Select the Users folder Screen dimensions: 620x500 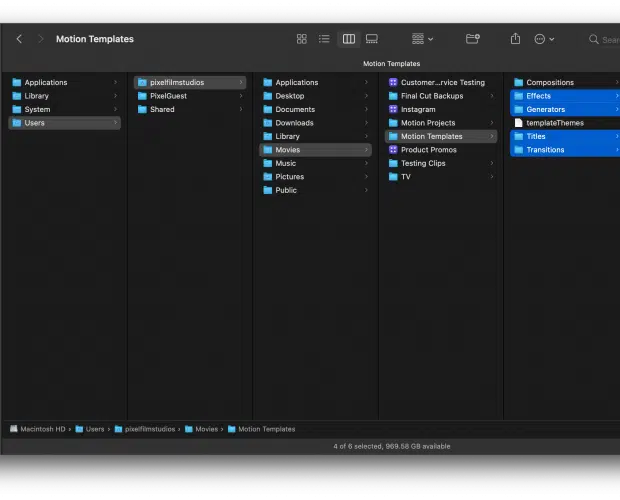(x=64, y=123)
